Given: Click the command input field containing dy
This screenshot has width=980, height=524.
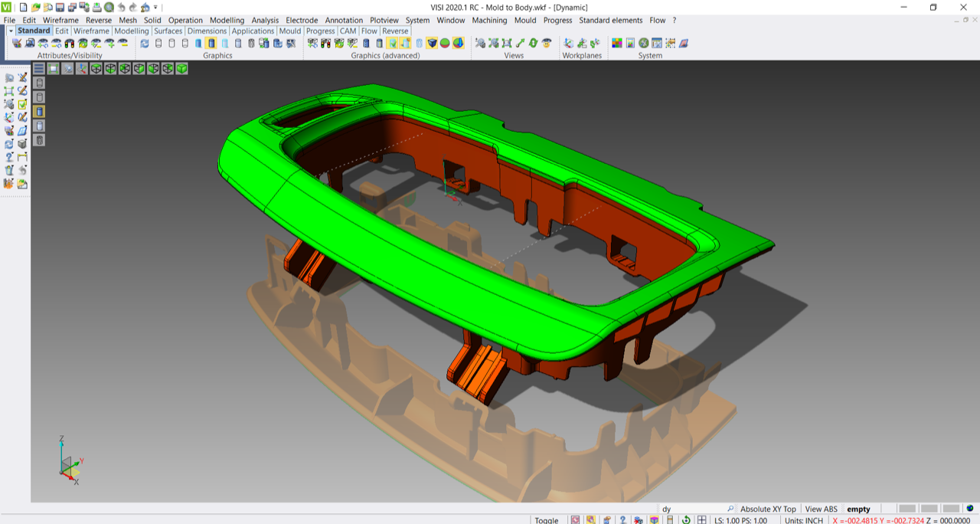Looking at the screenshot, I should pos(693,509).
